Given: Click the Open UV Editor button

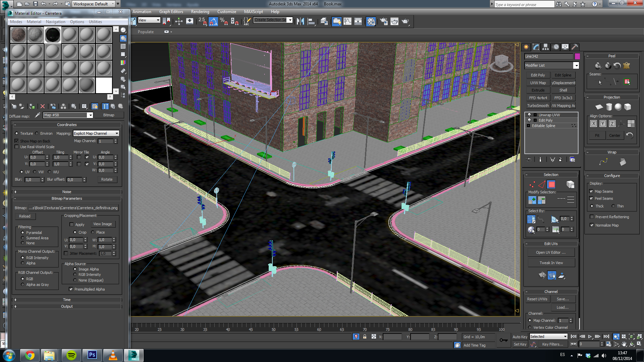Looking at the screenshot, I should click(x=551, y=252).
